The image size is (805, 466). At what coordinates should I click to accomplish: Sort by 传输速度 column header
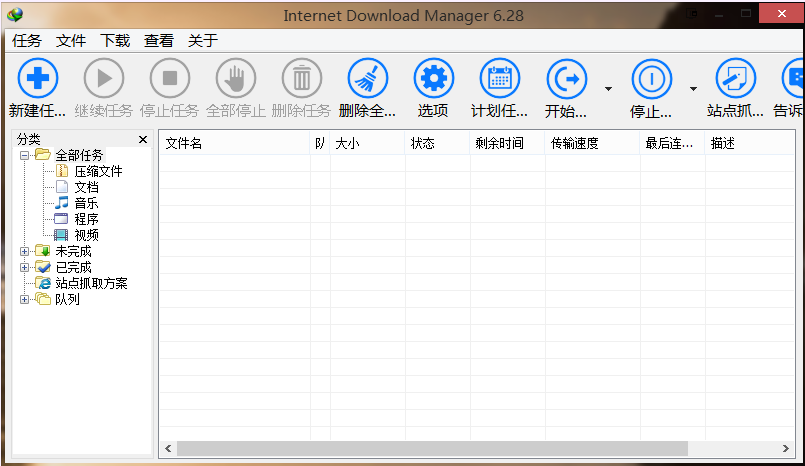592,143
